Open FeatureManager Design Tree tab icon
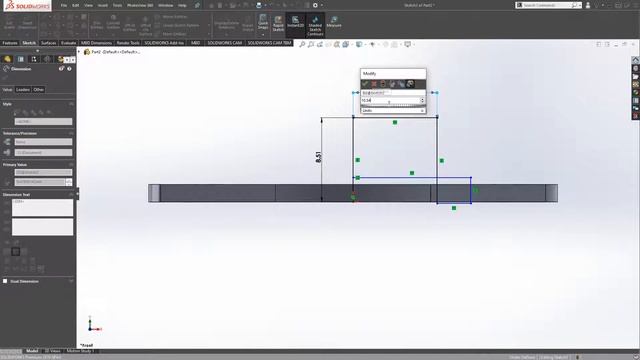 point(7,59)
